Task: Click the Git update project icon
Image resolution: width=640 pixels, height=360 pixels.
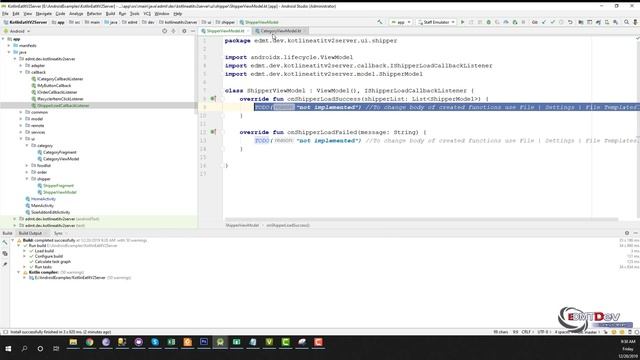Action: click(x=544, y=22)
